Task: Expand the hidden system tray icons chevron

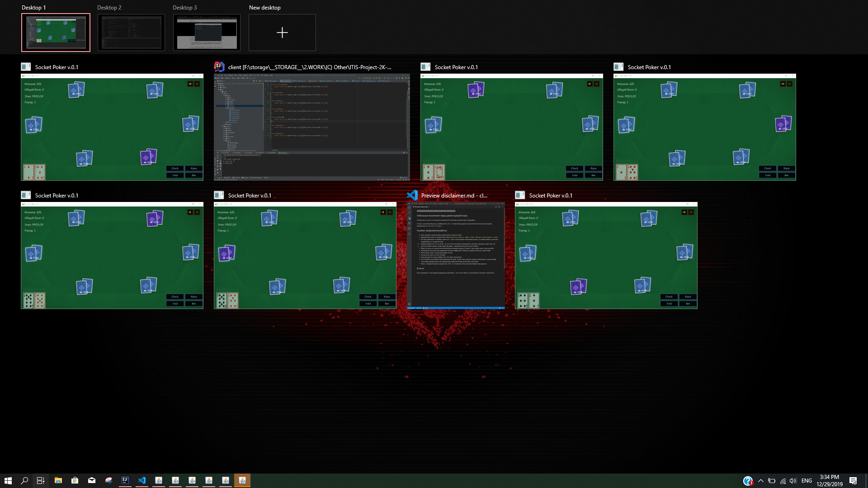Action: click(760, 481)
